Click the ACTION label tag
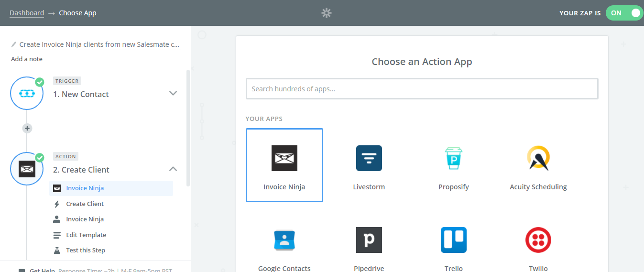The height and width of the screenshot is (272, 644). tap(66, 156)
